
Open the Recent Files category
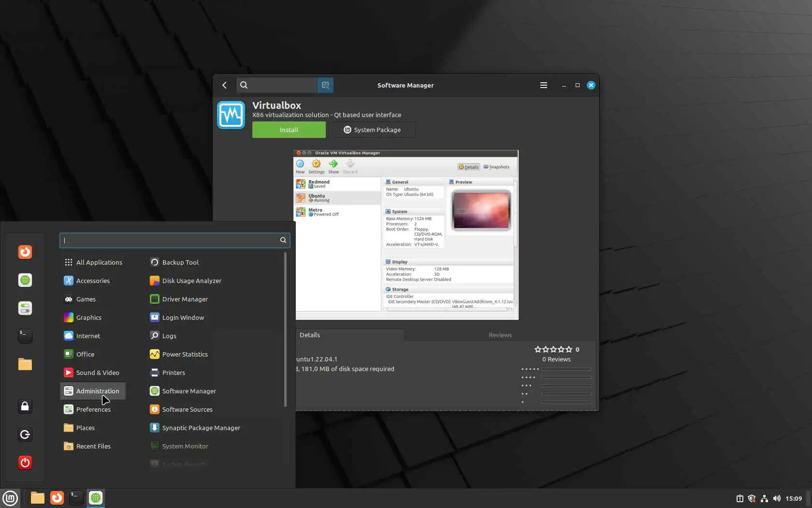(93, 446)
